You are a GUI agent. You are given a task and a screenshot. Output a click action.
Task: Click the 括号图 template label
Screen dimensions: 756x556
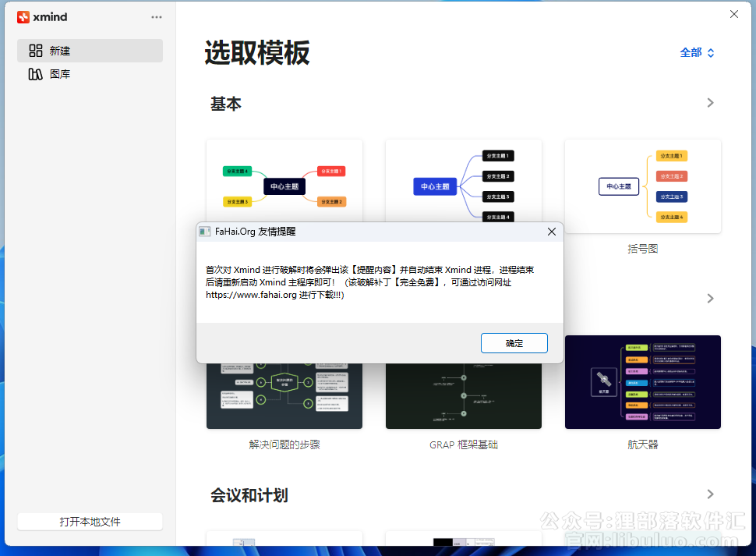point(643,249)
